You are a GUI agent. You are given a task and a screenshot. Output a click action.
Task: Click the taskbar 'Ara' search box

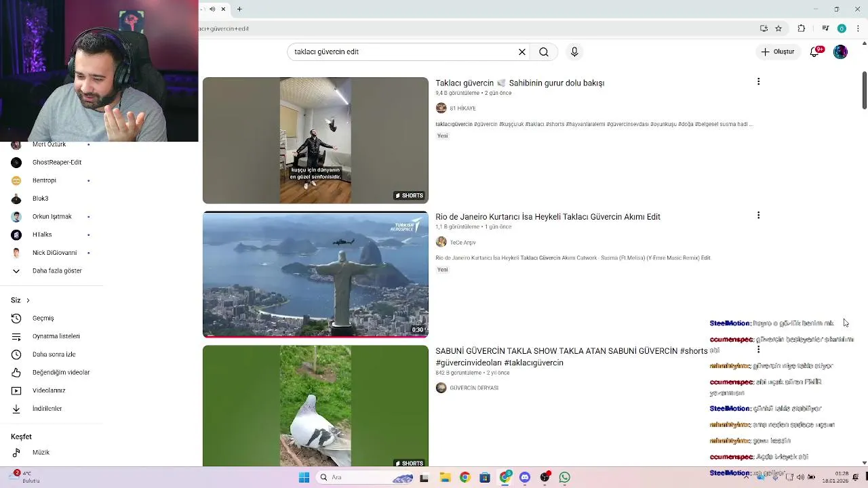tap(366, 477)
